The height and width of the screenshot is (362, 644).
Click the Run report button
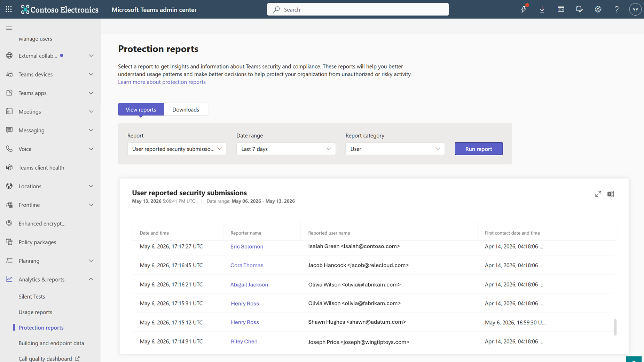[x=479, y=149]
